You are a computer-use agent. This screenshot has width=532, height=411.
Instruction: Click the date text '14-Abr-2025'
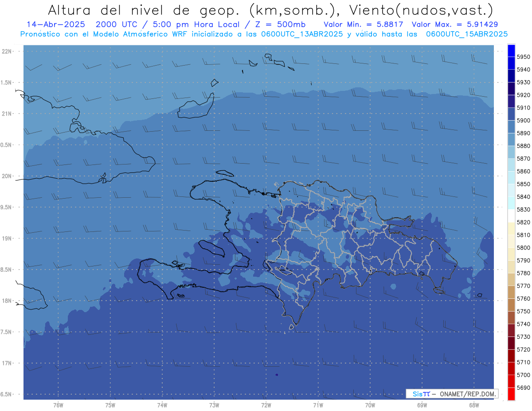55,24
